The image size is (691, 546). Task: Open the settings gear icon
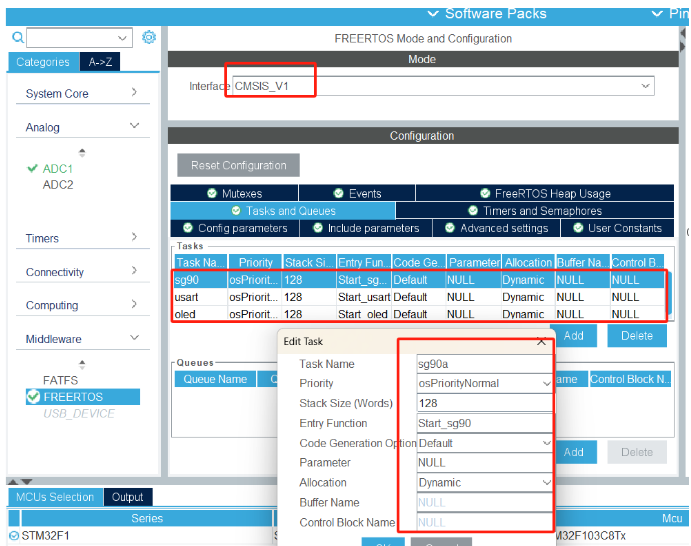coord(149,37)
